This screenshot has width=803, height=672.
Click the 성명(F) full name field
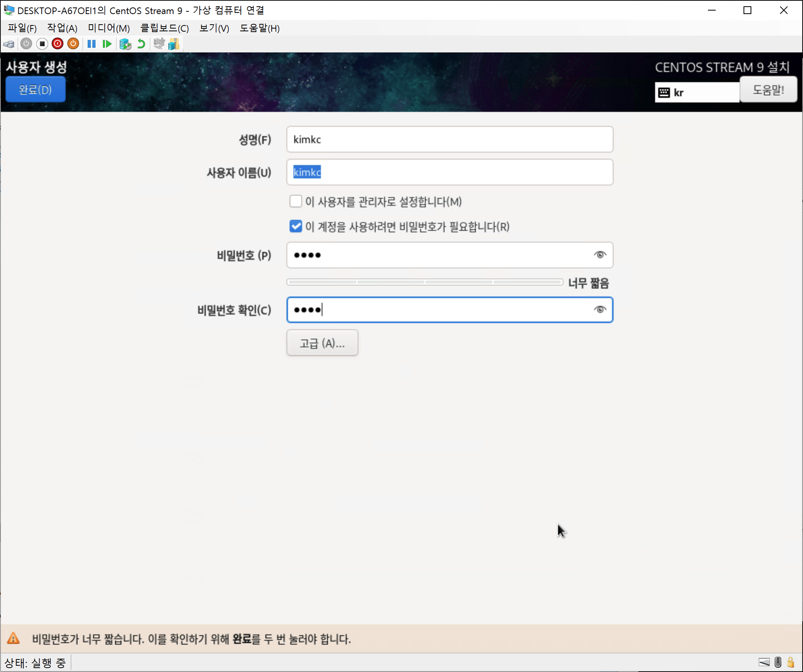click(x=450, y=140)
